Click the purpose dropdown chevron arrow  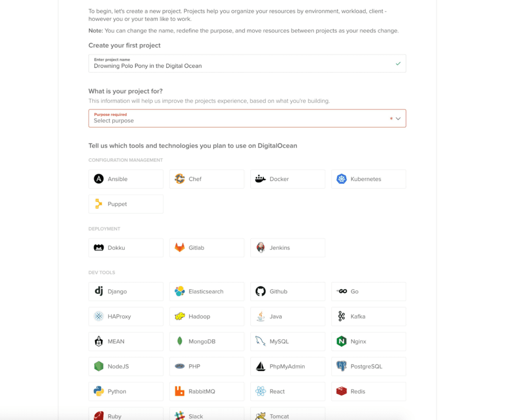(398, 118)
